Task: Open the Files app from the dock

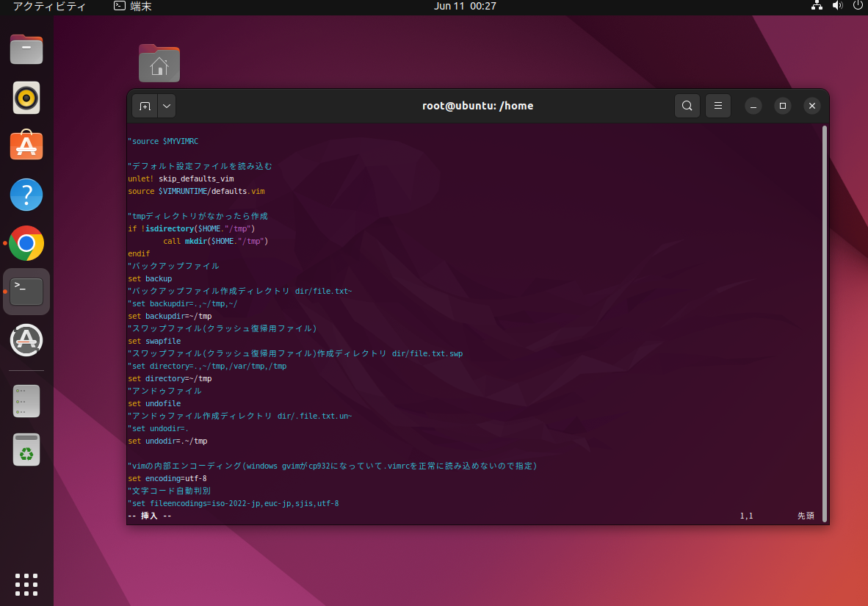Action: (26, 49)
